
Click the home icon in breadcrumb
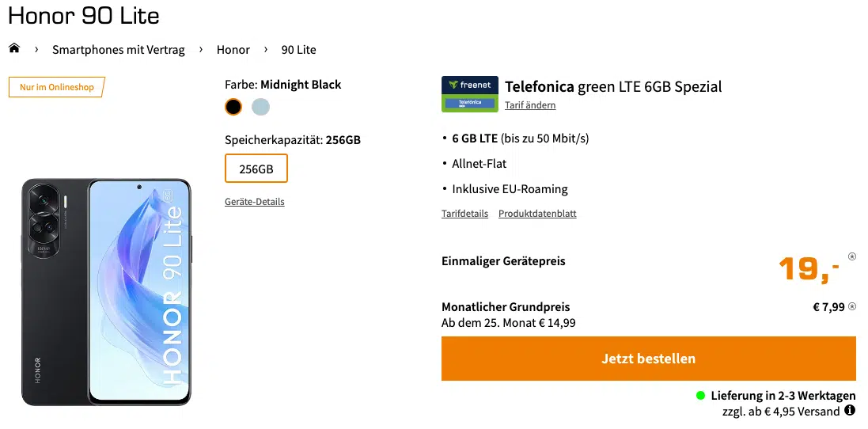point(14,49)
